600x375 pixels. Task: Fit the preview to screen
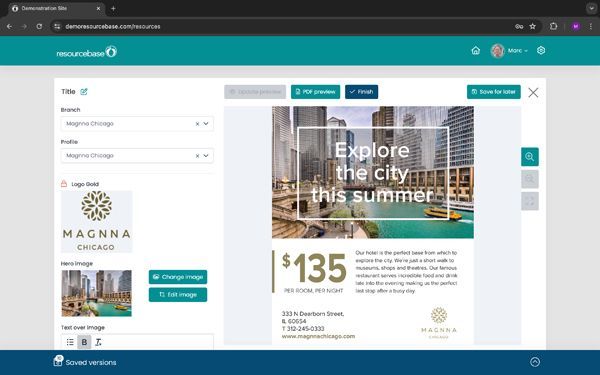530,201
